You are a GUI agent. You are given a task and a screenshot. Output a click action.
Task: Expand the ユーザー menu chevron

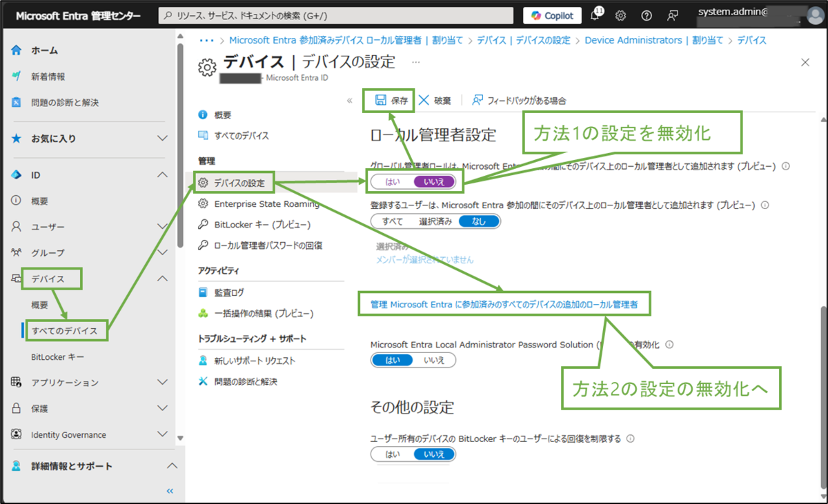pos(163,227)
